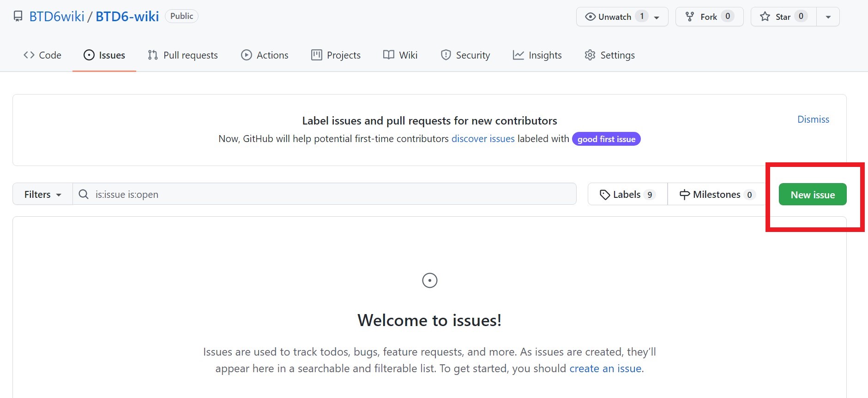
Task: Click the search magnifier icon
Action: tap(84, 194)
